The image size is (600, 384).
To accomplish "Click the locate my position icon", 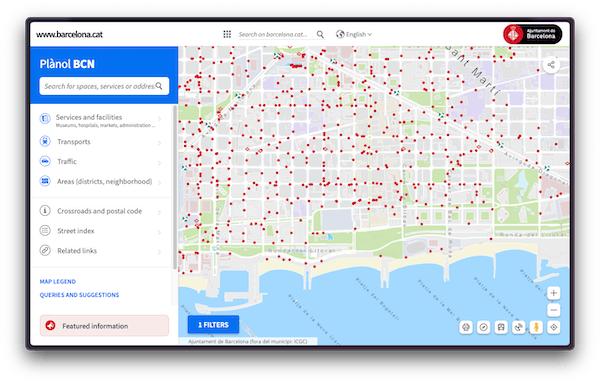I will (554, 327).
